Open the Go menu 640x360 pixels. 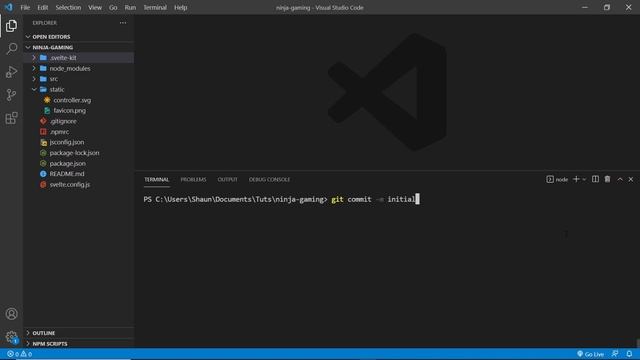(113, 7)
